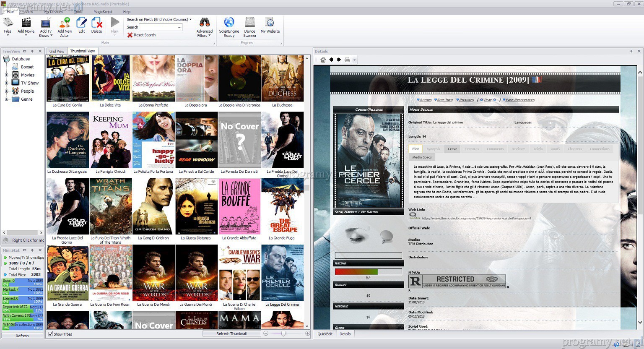Click Reset Search in the toolbar
Screen dimensions: 644x349
[141, 35]
